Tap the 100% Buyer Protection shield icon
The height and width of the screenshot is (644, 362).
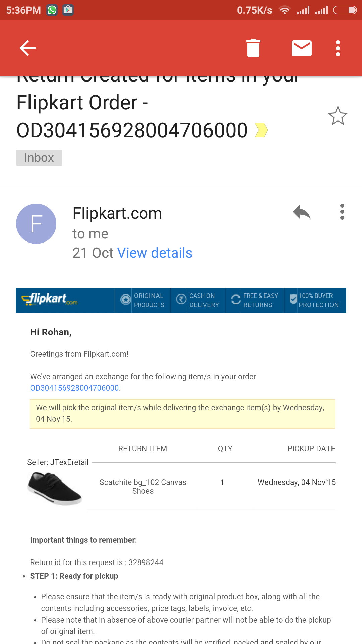pos(292,300)
